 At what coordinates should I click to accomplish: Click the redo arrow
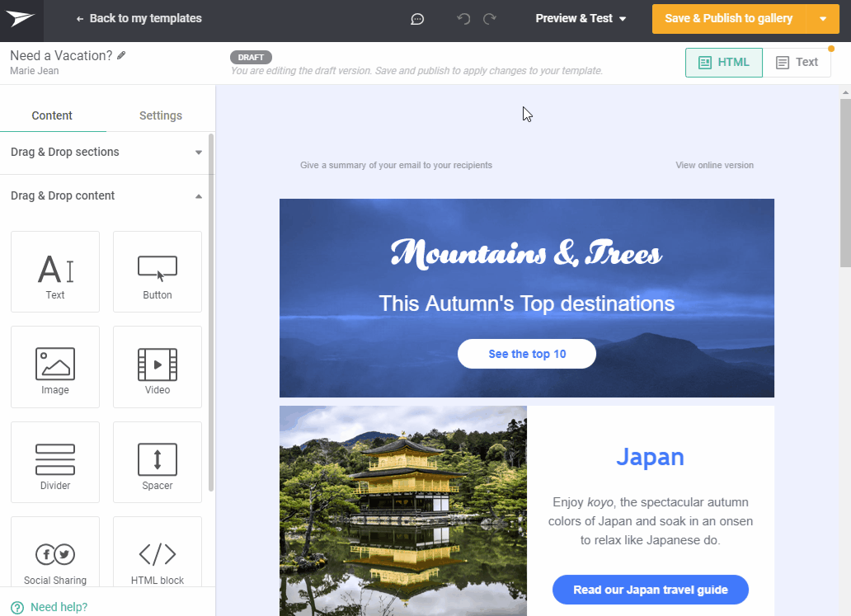pyautogui.click(x=490, y=19)
